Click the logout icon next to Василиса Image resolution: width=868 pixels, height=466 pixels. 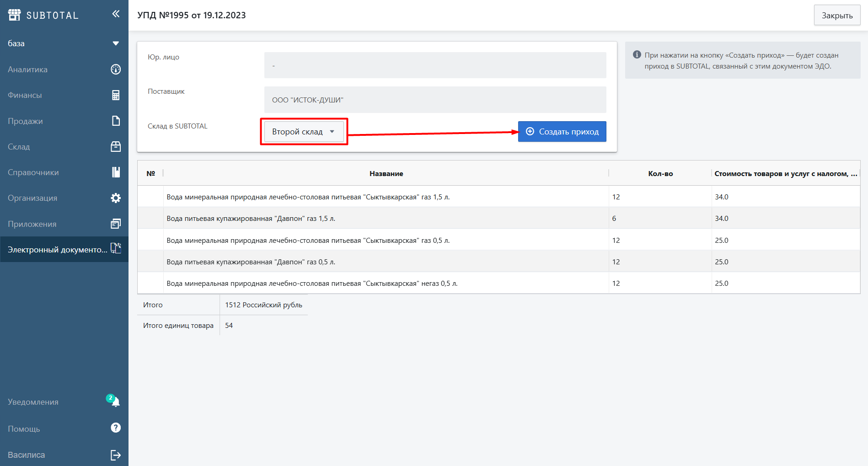(x=116, y=455)
